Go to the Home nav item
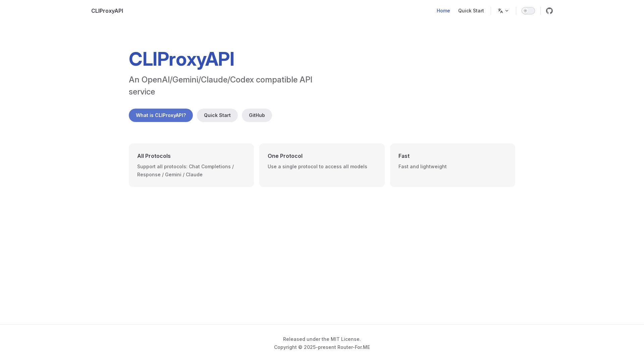Viewport: 644px width, 362px height. pyautogui.click(x=443, y=11)
